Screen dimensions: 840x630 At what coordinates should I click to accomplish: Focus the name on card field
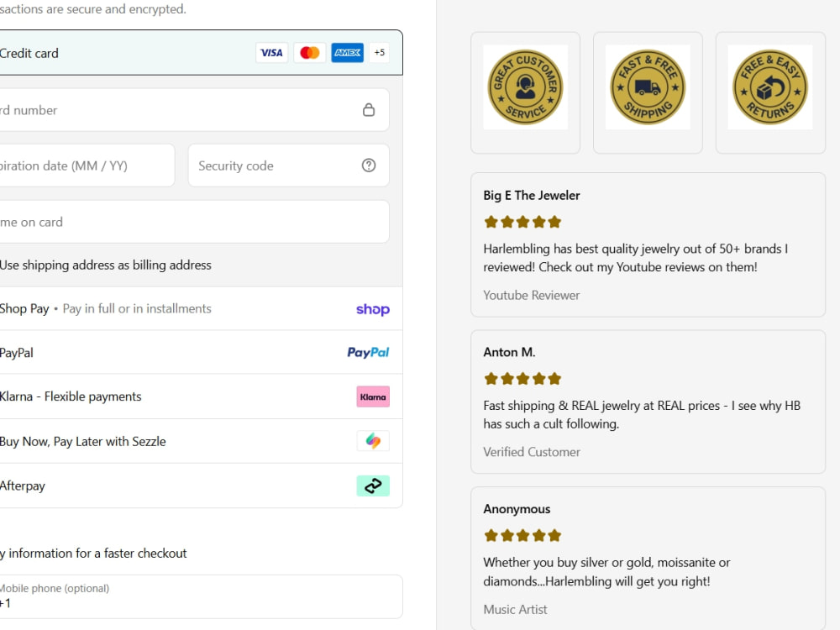click(195, 222)
